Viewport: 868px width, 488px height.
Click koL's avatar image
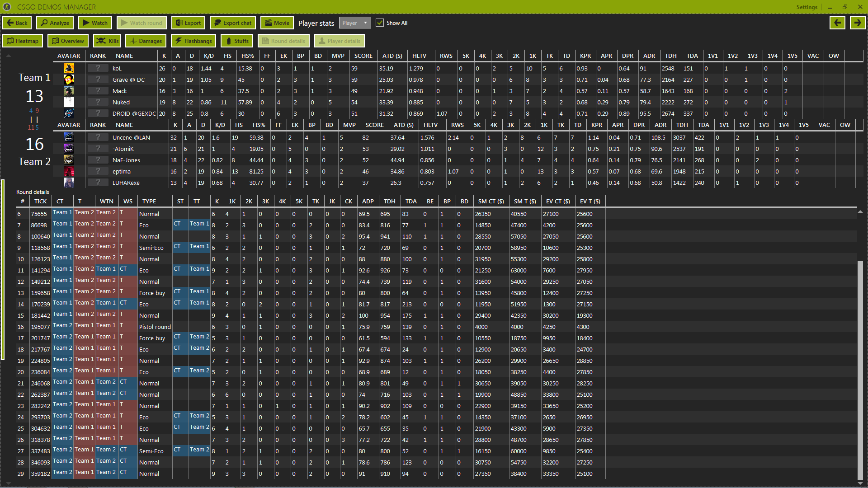tap(69, 68)
